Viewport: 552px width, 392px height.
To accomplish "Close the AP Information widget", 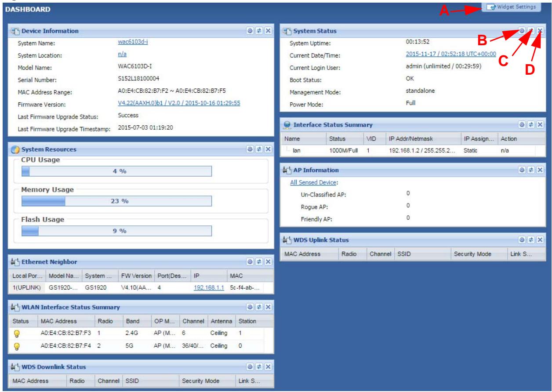I will point(540,170).
